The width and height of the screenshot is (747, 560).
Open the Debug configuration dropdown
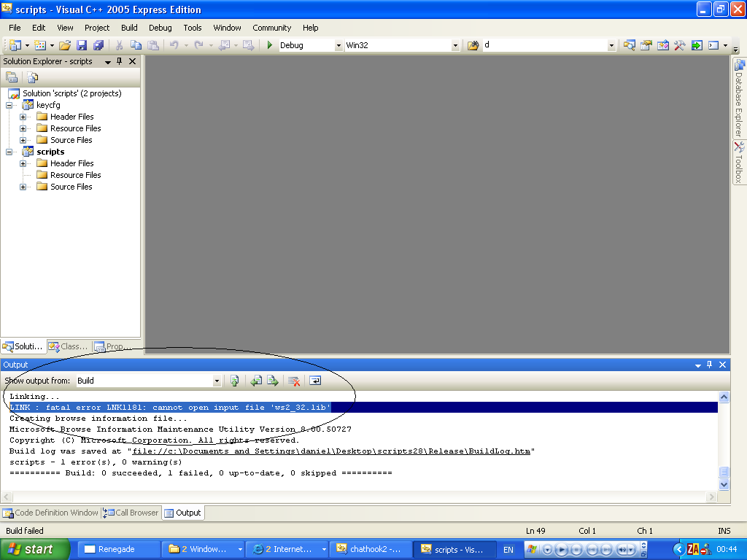click(338, 45)
